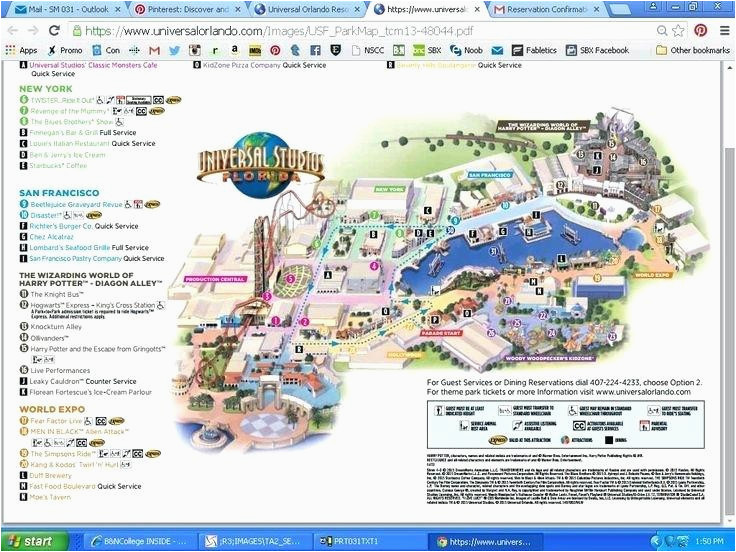Close the Reservation Confirmation tab

597,9
